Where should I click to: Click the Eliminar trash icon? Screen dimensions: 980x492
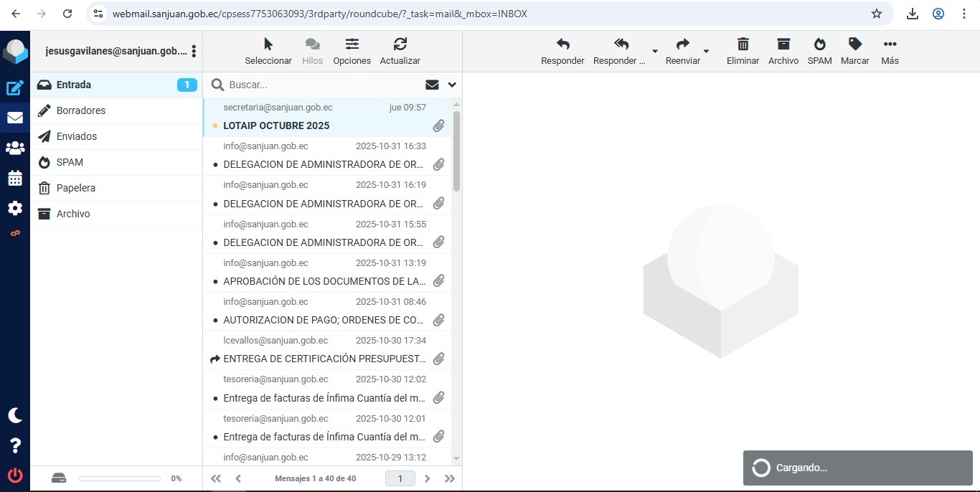pos(743,51)
